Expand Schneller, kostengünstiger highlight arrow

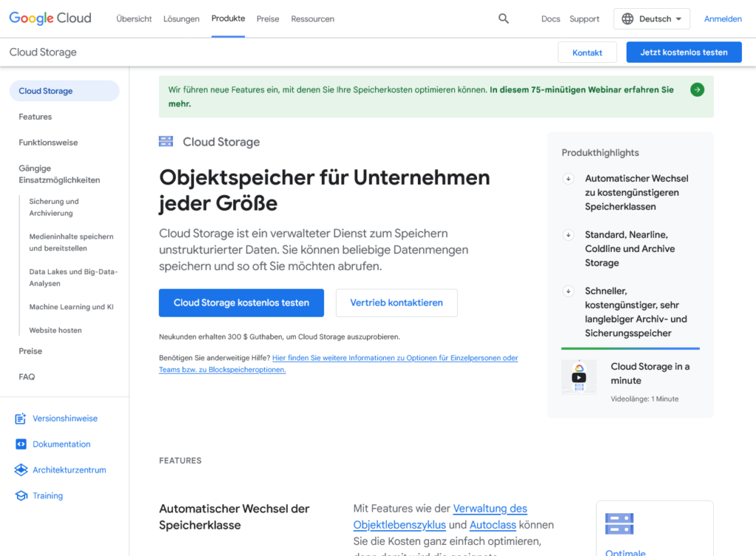(568, 291)
